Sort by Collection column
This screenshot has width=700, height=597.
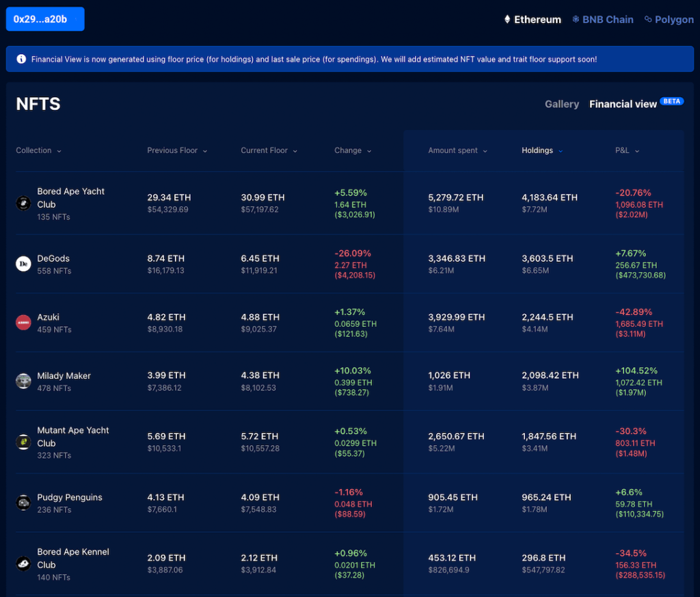tap(38, 150)
